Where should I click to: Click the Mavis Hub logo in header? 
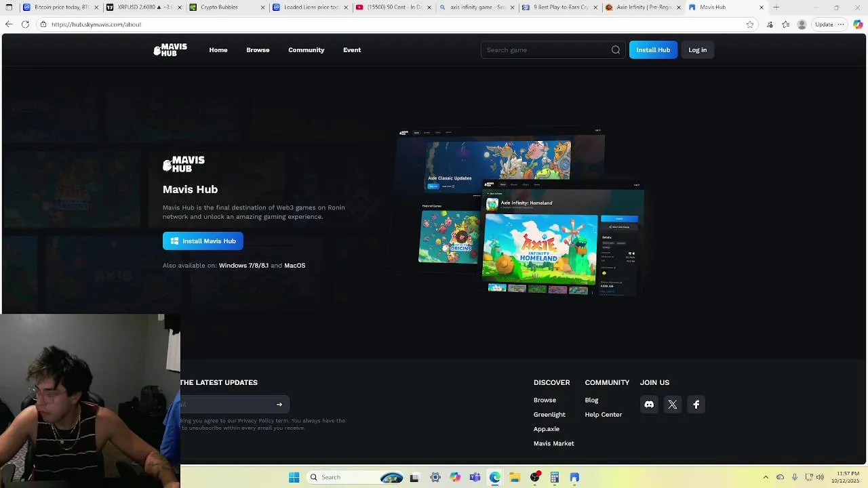point(170,49)
